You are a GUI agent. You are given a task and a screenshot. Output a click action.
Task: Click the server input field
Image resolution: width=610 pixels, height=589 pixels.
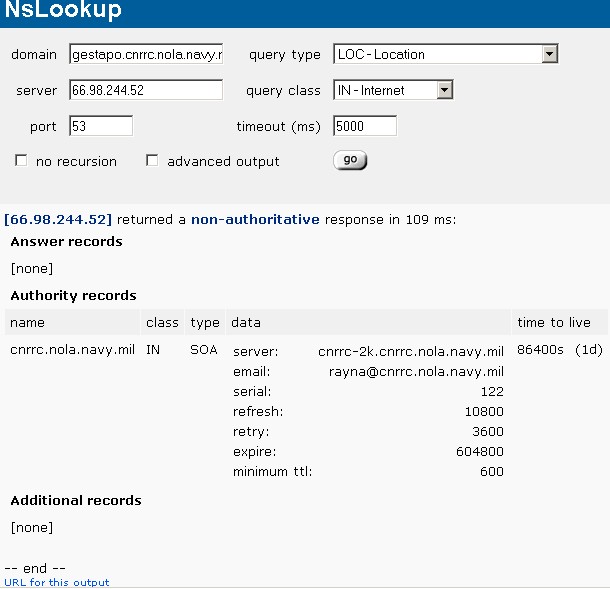coord(146,90)
